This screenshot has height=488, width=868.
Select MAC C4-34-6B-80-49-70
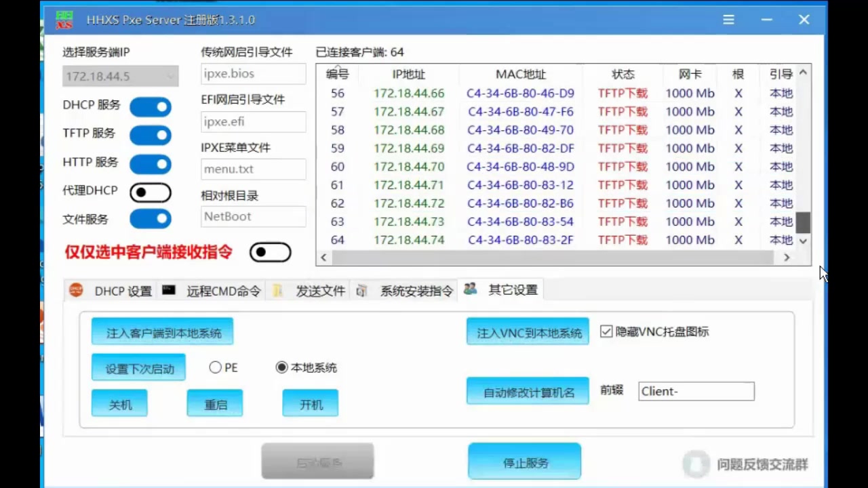click(x=520, y=130)
